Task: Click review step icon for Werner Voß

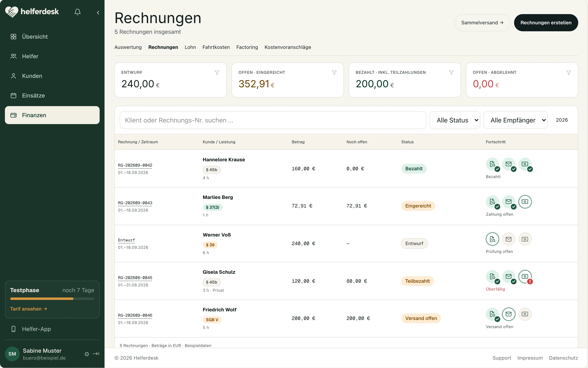Action: pos(492,239)
